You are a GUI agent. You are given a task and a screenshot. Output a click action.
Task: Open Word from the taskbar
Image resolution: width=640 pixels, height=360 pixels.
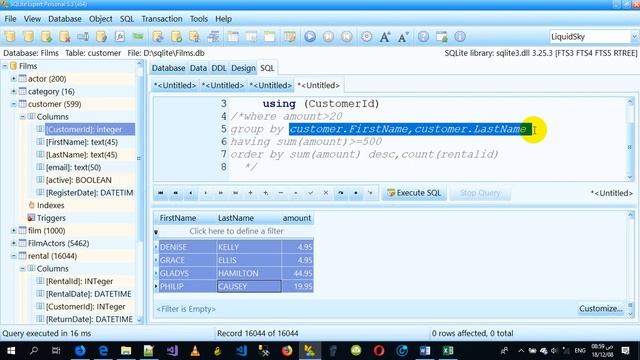tap(425, 351)
